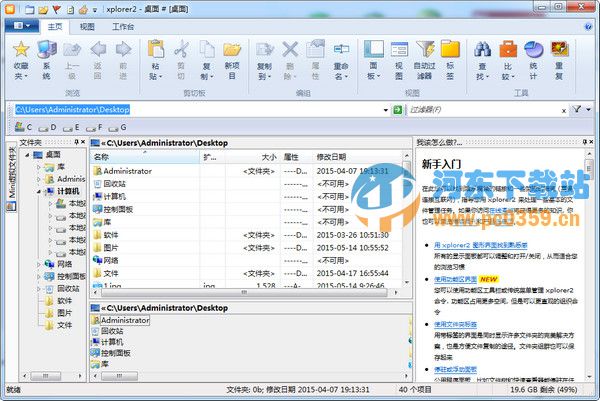Select 软件 row dated 2015-03-26 10:51:30
The width and height of the screenshot is (600, 401).
click(x=247, y=235)
